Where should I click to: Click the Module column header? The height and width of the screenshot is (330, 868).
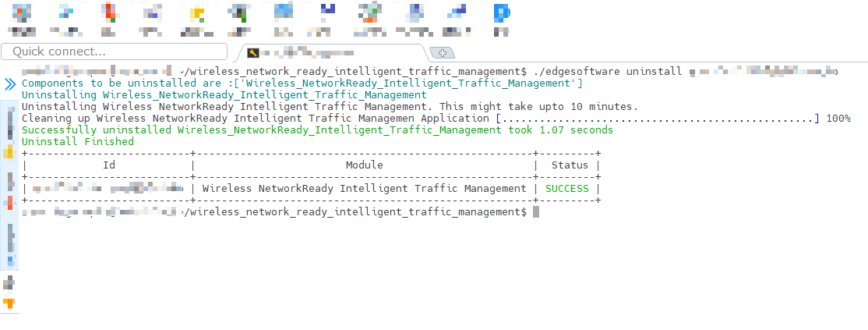364,165
